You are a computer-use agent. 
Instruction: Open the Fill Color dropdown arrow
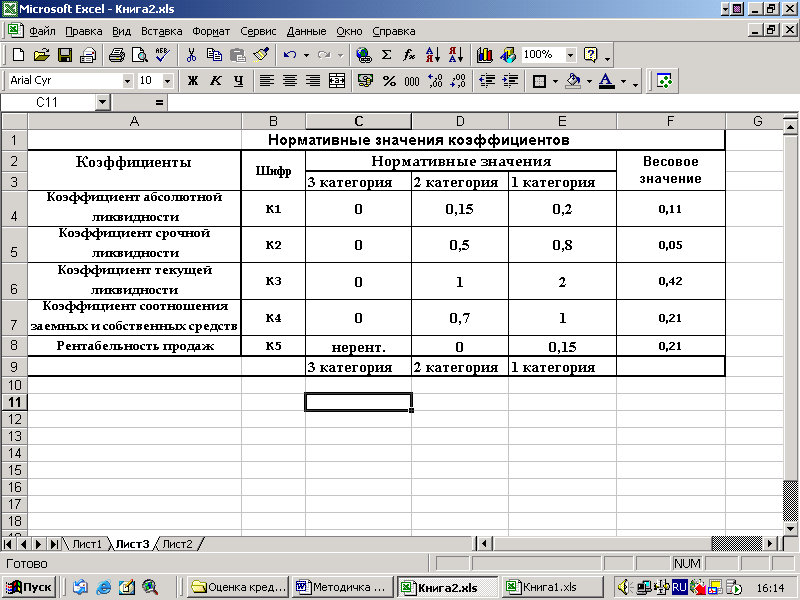[x=589, y=81]
